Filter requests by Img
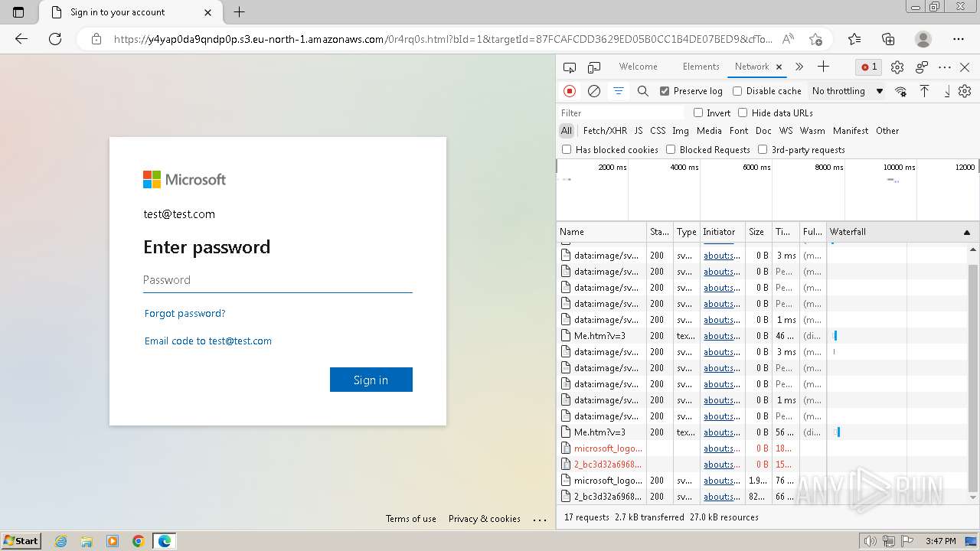 (681, 131)
